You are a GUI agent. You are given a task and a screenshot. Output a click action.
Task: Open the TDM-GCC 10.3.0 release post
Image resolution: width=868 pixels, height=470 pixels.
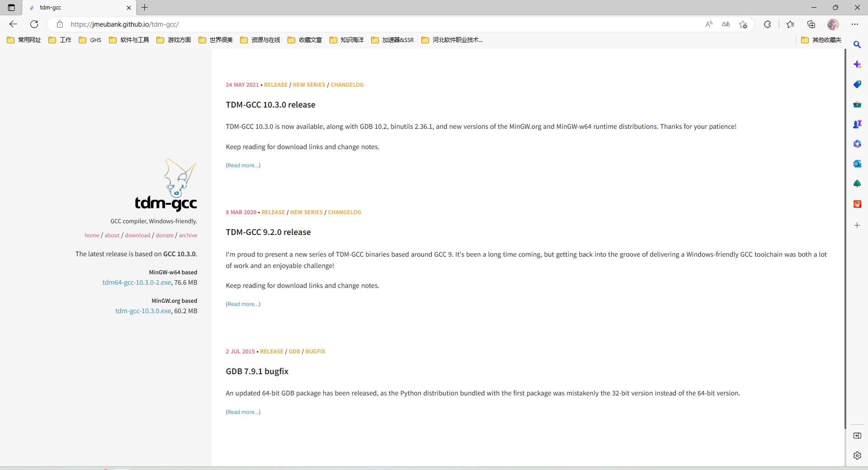click(x=270, y=105)
